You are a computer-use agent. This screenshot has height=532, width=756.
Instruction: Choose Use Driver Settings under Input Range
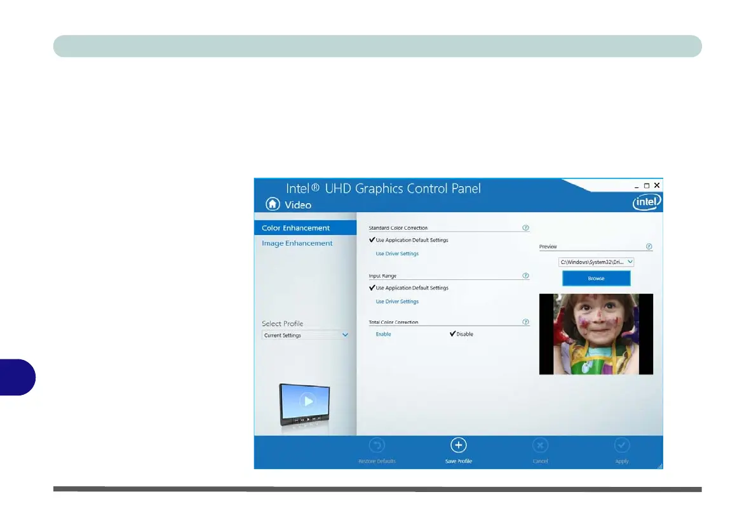point(397,301)
